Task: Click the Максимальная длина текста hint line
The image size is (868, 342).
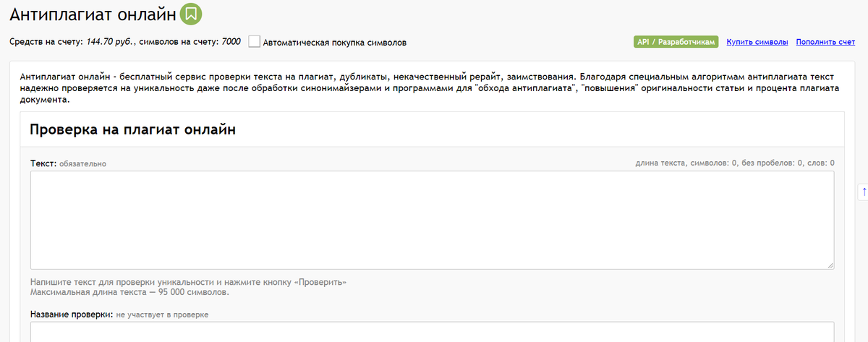Action: [x=129, y=292]
